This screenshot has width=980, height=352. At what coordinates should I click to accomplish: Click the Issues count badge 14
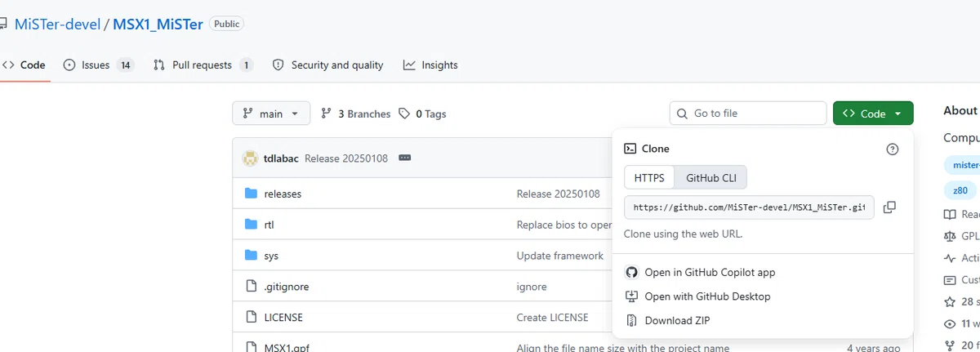coord(125,65)
